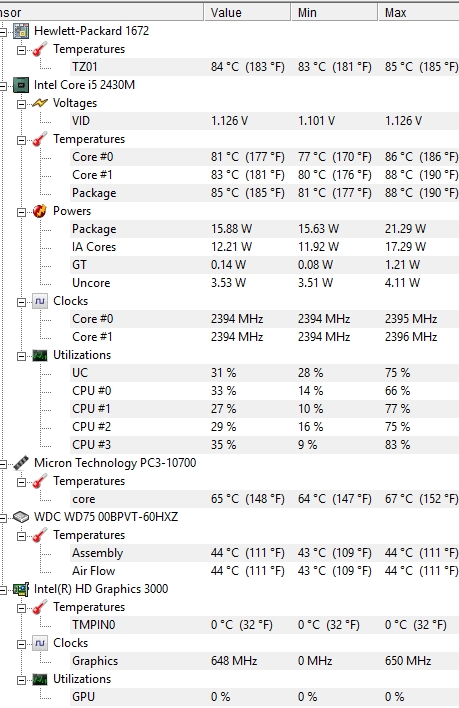Collapse the Temperatures node under WDC WD75
Viewport: 459px width, 708px height.
(21, 536)
